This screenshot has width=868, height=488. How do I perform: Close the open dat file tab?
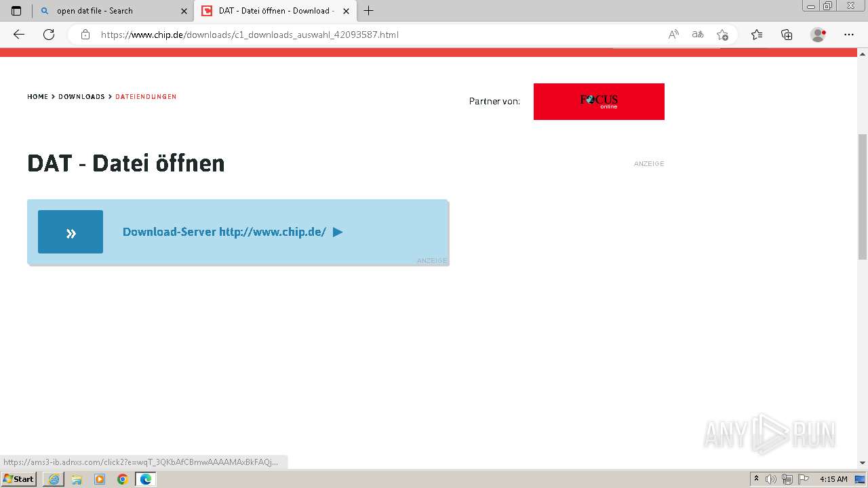tap(184, 11)
